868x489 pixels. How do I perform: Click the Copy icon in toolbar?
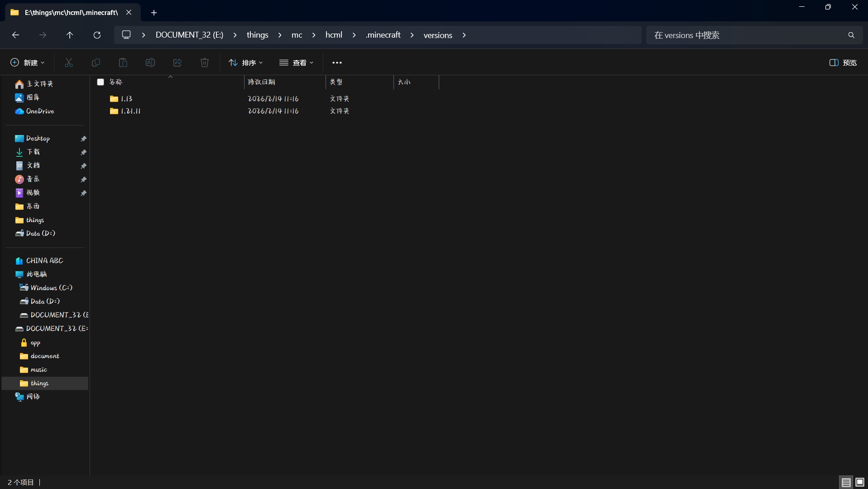pyautogui.click(x=96, y=63)
